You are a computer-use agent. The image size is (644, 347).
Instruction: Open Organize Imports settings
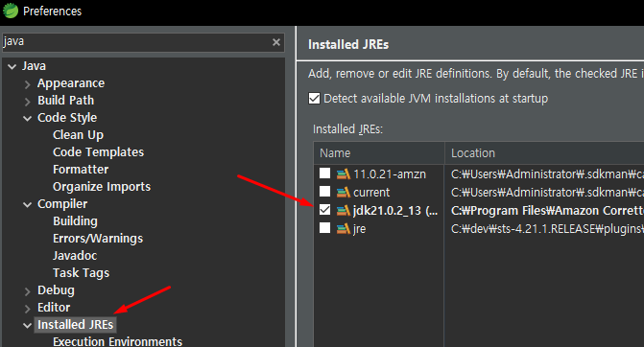[x=102, y=187]
